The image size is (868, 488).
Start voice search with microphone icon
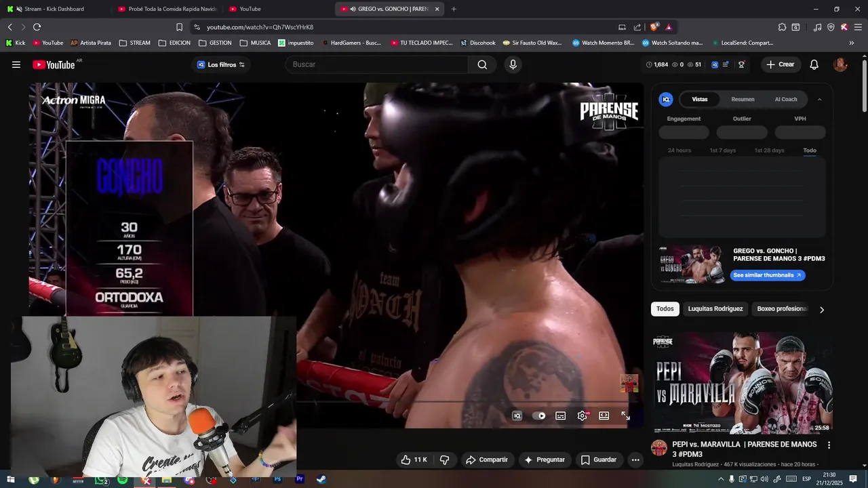pos(513,64)
